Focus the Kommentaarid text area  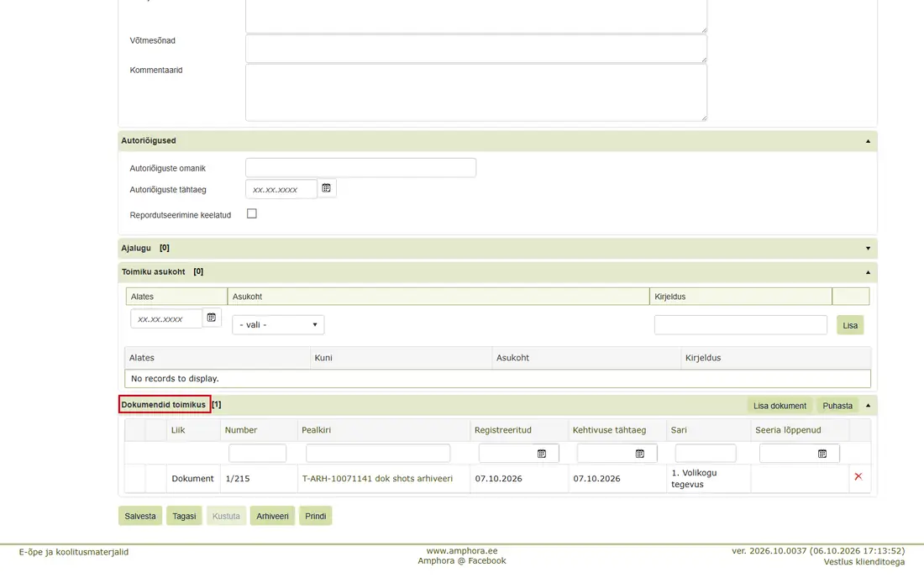coord(476,92)
